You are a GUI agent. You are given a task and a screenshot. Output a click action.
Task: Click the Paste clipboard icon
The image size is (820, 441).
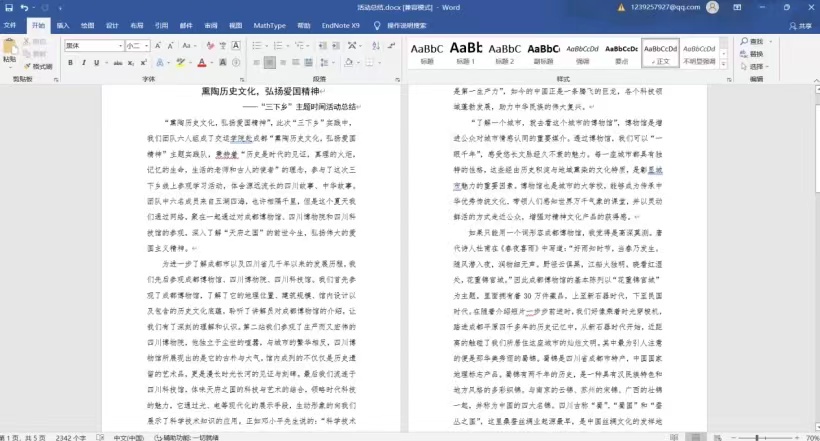[x=10, y=50]
